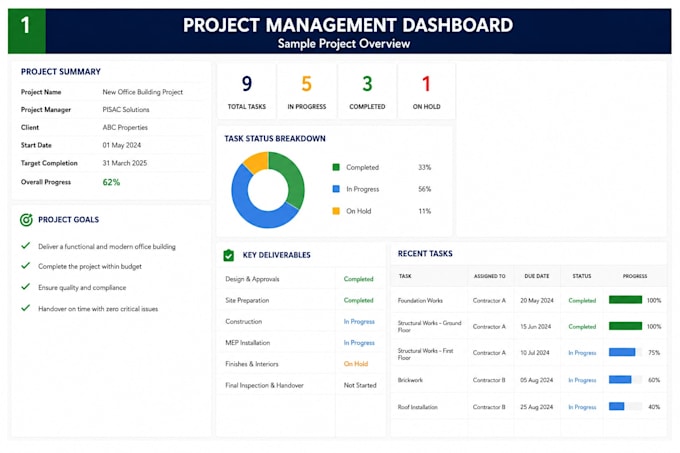
Task: Click the yellow On Hold legend swatch
Action: [336, 211]
